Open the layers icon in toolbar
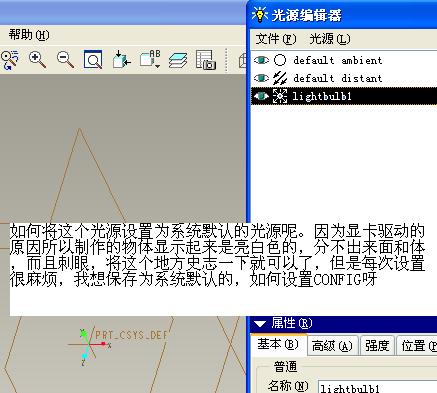 pyautogui.click(x=178, y=61)
